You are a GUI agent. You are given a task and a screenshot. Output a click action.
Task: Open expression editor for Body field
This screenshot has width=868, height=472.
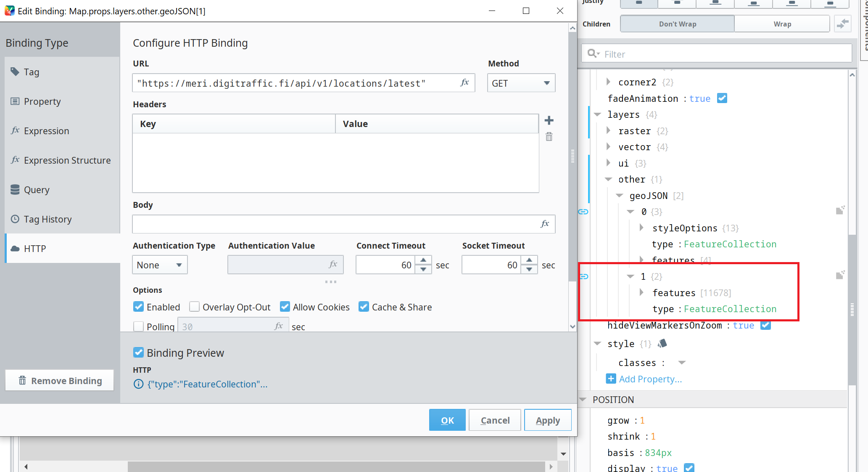[545, 224]
